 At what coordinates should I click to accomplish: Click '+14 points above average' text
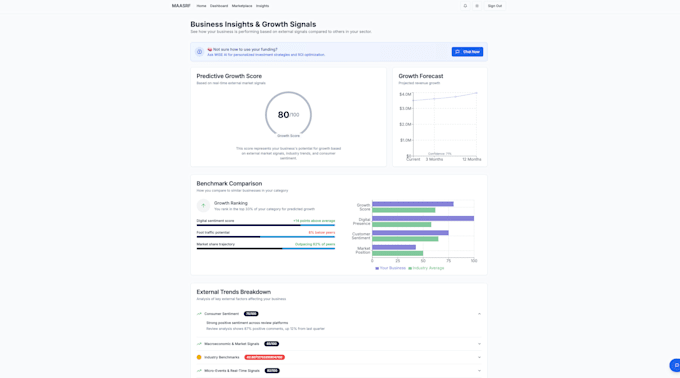(314, 221)
